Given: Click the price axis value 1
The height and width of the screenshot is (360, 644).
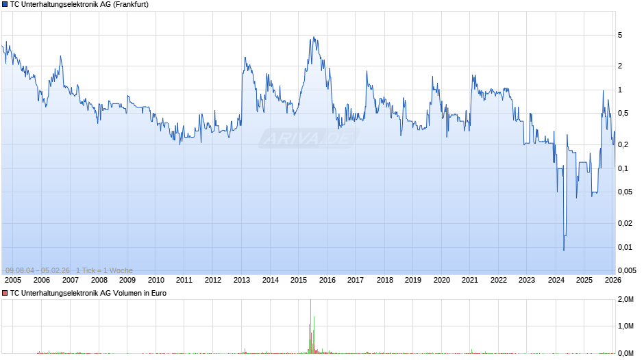Looking at the screenshot, I should (620, 90).
